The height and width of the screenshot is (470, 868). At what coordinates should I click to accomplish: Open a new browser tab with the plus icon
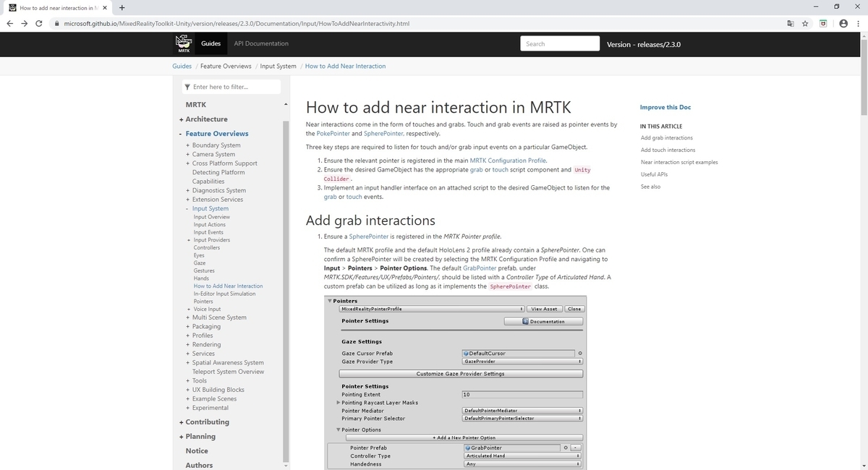[x=122, y=8]
